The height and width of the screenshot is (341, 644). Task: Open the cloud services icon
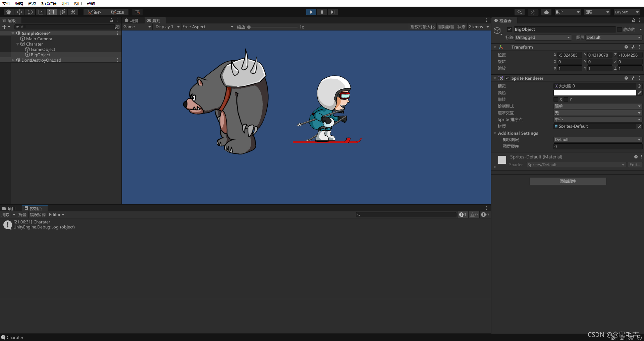(546, 12)
